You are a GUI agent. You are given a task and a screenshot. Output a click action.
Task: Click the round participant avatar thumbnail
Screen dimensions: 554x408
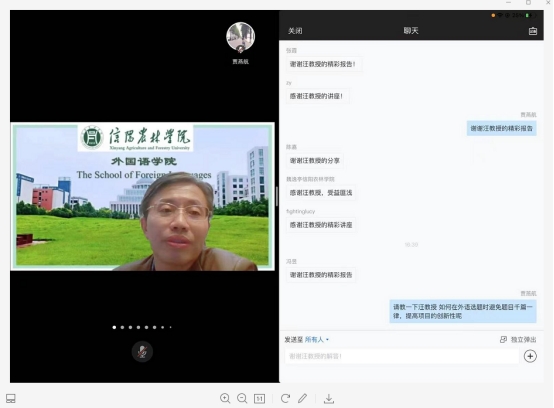(x=240, y=37)
